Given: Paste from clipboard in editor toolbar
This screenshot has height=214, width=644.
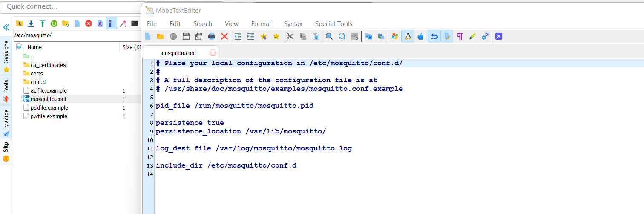Looking at the screenshot, I should 316,36.
